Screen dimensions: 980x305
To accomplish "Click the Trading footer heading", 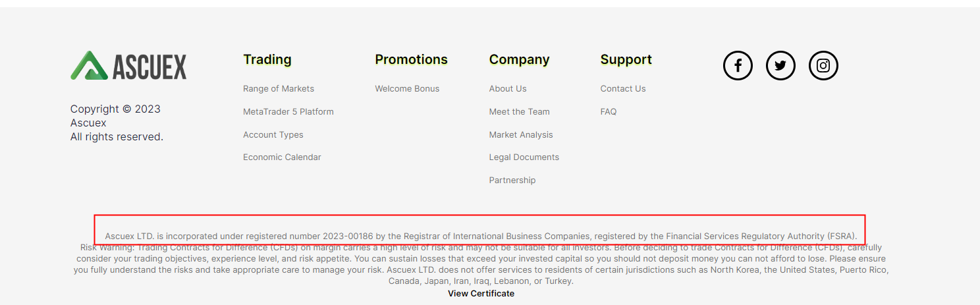I will tap(267, 60).
